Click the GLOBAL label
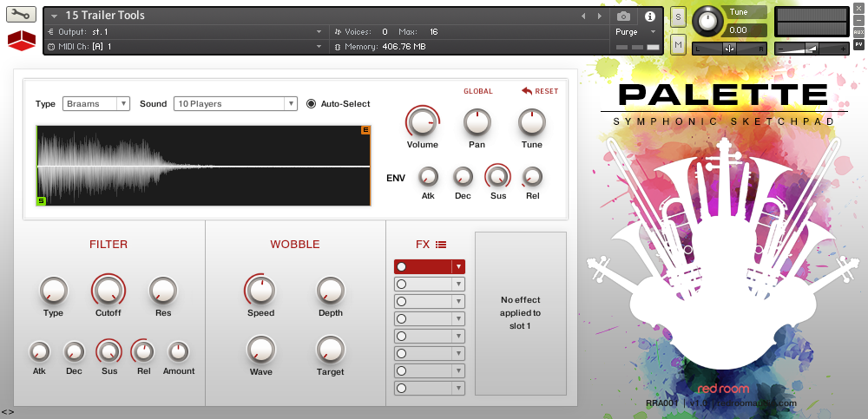This screenshot has height=419, width=868. [478, 91]
